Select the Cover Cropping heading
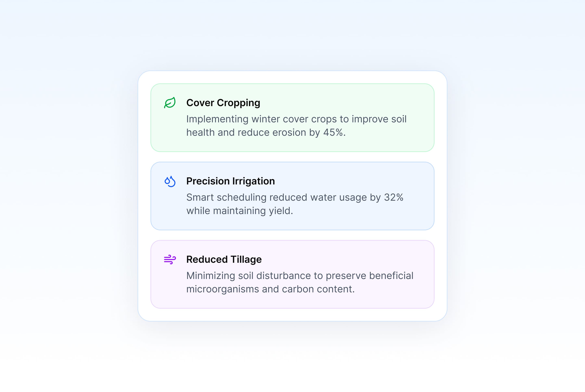 coord(223,102)
